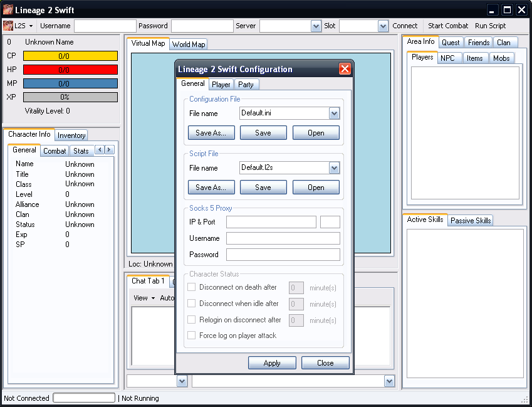Focus the Socks 5 Proxy Username field
532x407 pixels.
tap(283, 238)
